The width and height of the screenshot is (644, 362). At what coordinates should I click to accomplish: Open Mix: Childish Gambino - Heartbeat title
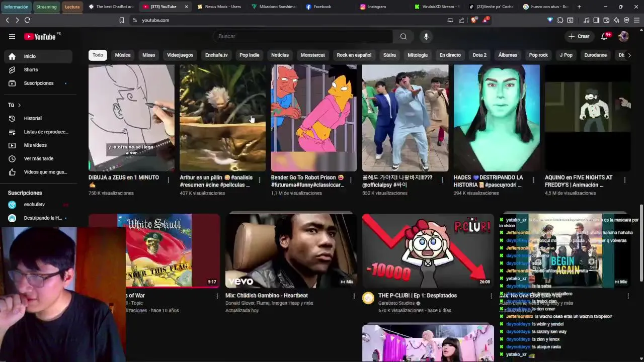[266, 296]
